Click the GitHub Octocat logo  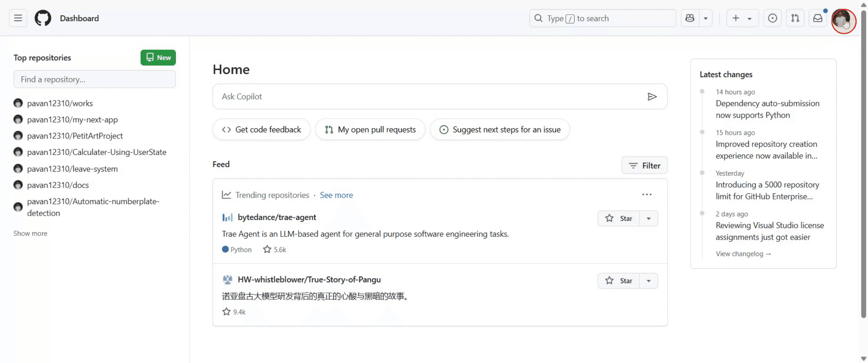click(43, 18)
